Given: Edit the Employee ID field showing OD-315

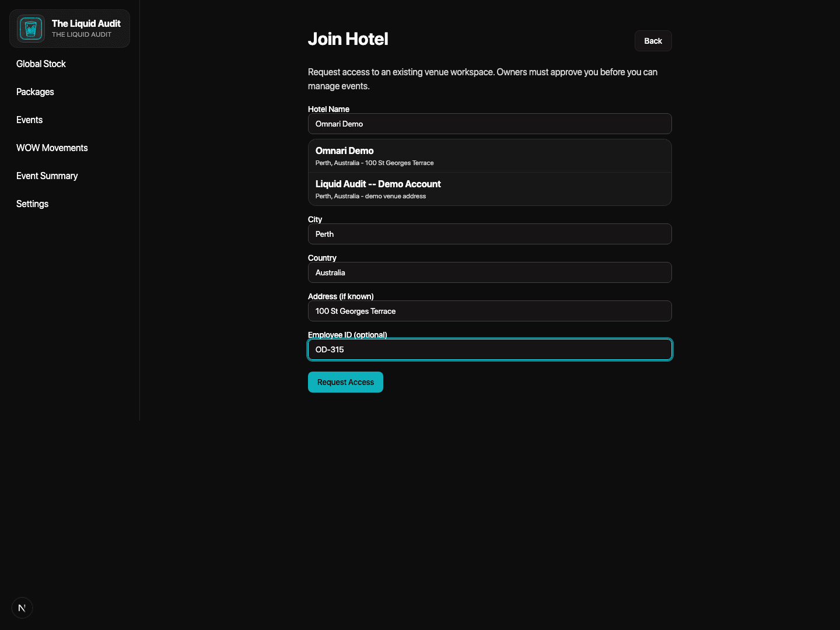Looking at the screenshot, I should 489,349.
